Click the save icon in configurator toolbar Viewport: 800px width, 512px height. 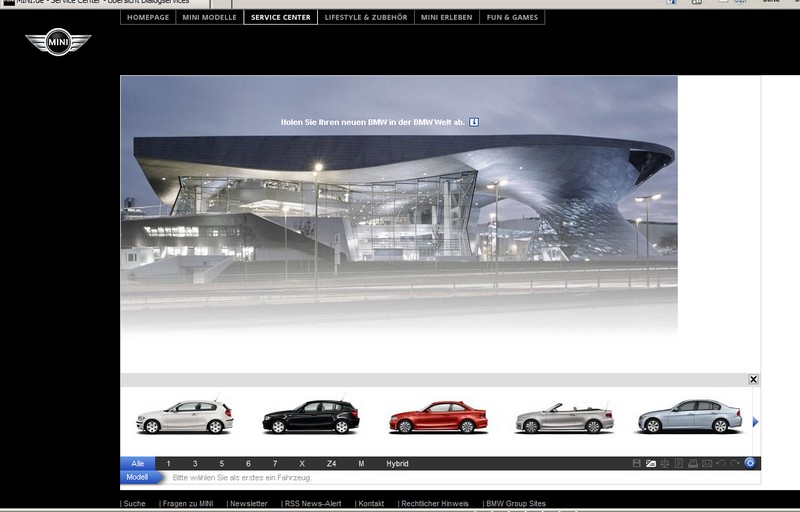636,463
